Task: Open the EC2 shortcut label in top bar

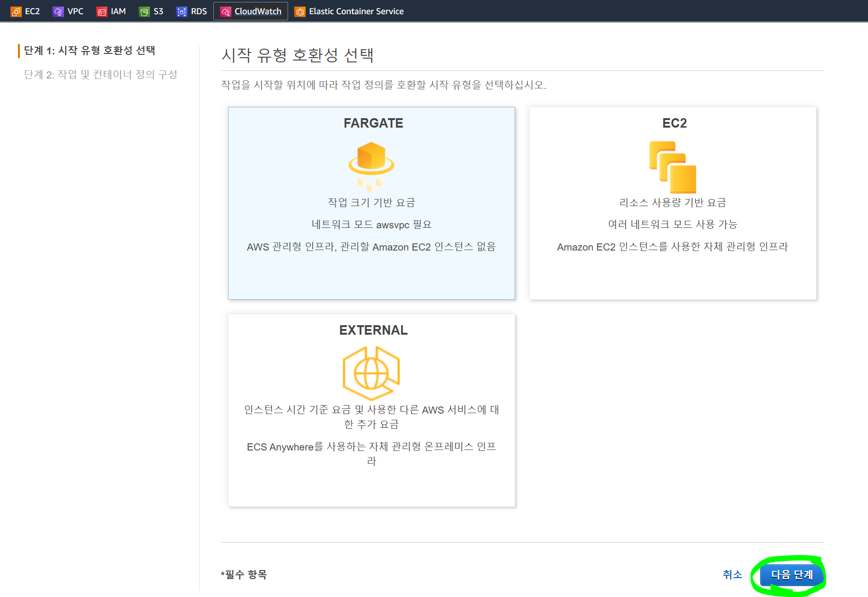Action: [x=33, y=11]
